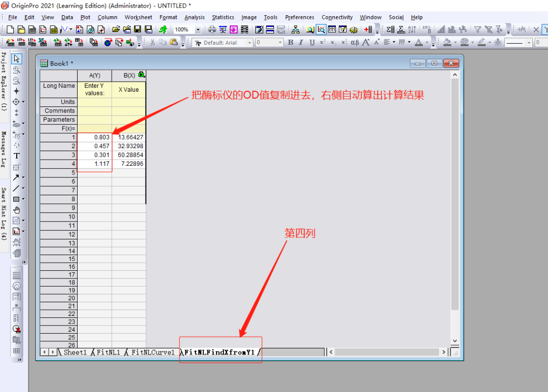Open the zoom level 100% dropdown

(197, 30)
